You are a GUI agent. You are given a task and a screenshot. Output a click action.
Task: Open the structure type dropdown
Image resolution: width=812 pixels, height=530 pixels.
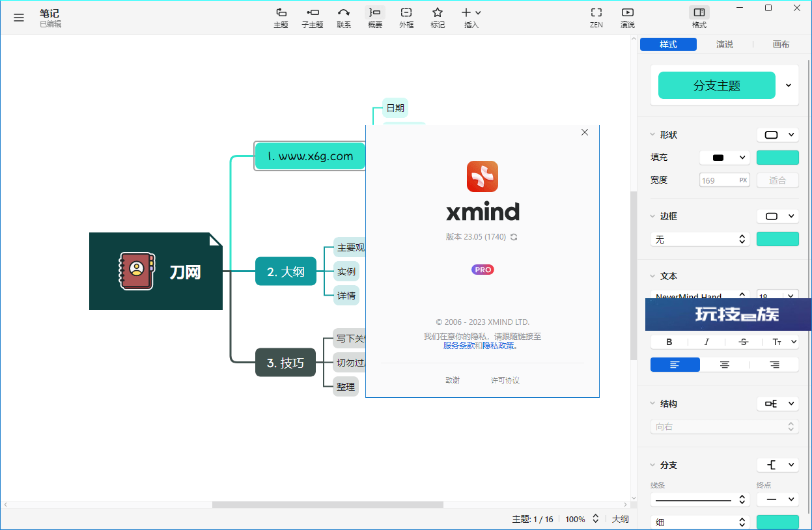777,404
